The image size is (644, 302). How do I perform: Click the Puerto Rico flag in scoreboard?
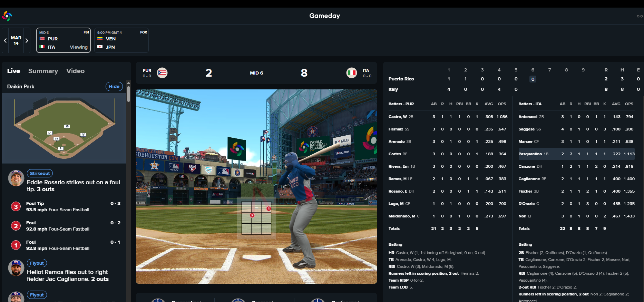pos(162,73)
